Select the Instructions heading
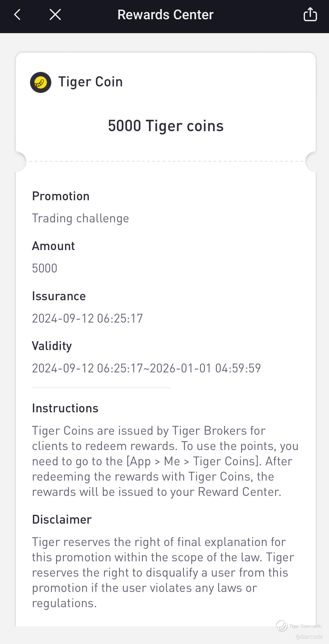The height and width of the screenshot is (644, 329). coord(65,408)
